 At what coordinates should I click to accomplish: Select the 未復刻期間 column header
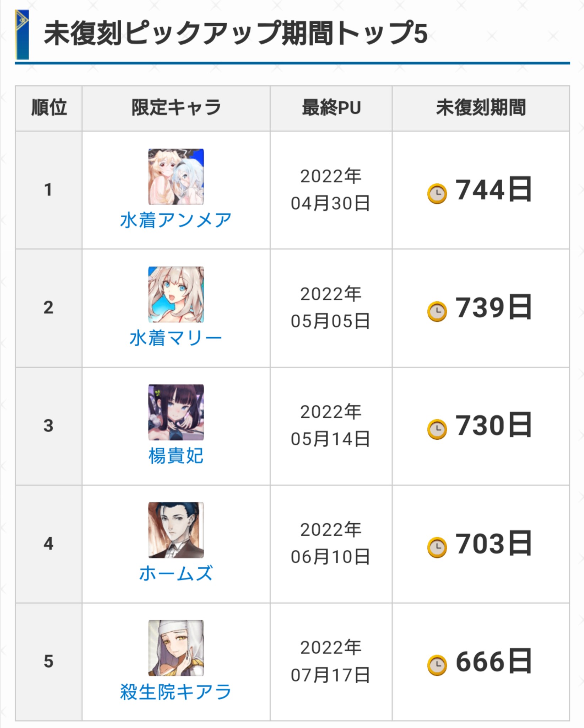(x=481, y=108)
